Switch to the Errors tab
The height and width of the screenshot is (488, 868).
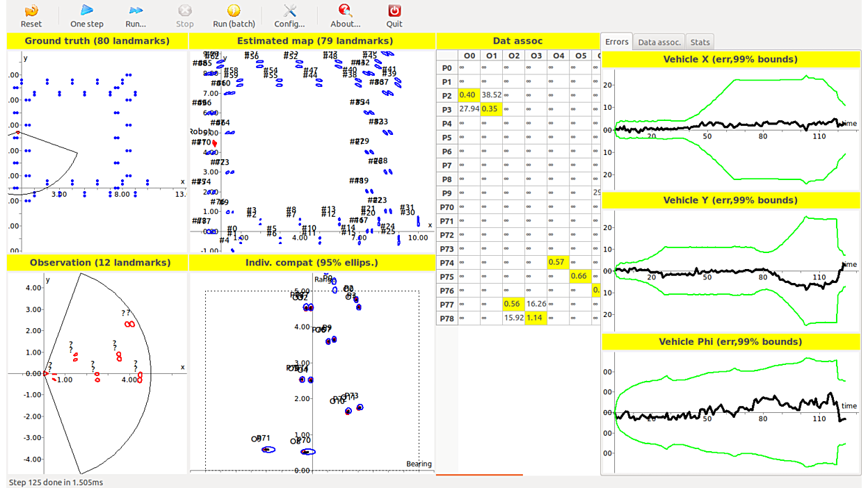tap(617, 42)
